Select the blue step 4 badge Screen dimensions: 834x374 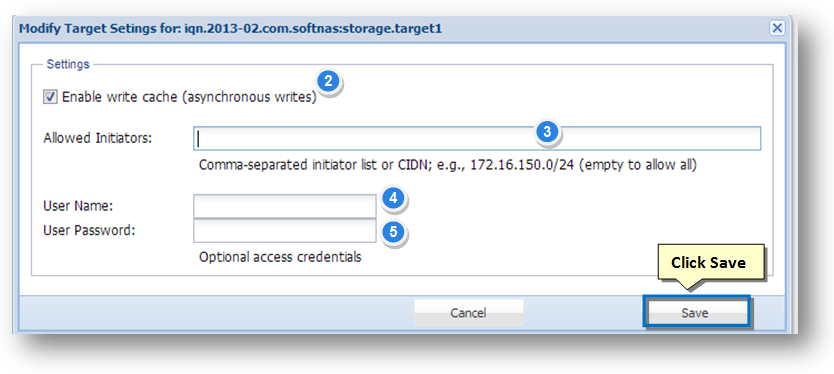(x=393, y=198)
